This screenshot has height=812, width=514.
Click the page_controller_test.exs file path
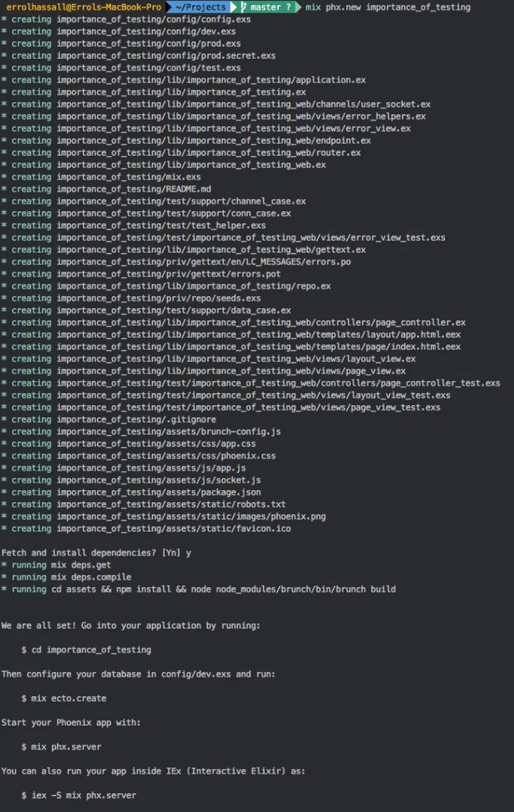coord(279,383)
